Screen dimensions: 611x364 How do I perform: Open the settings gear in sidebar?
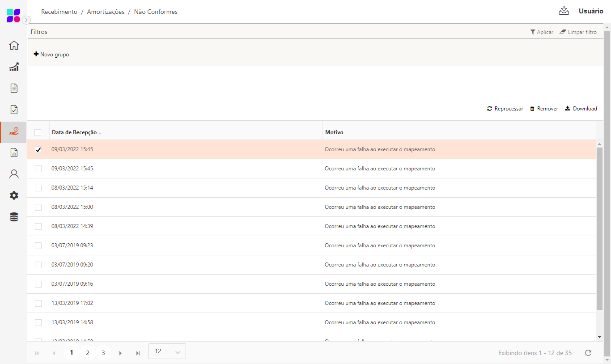[14, 195]
